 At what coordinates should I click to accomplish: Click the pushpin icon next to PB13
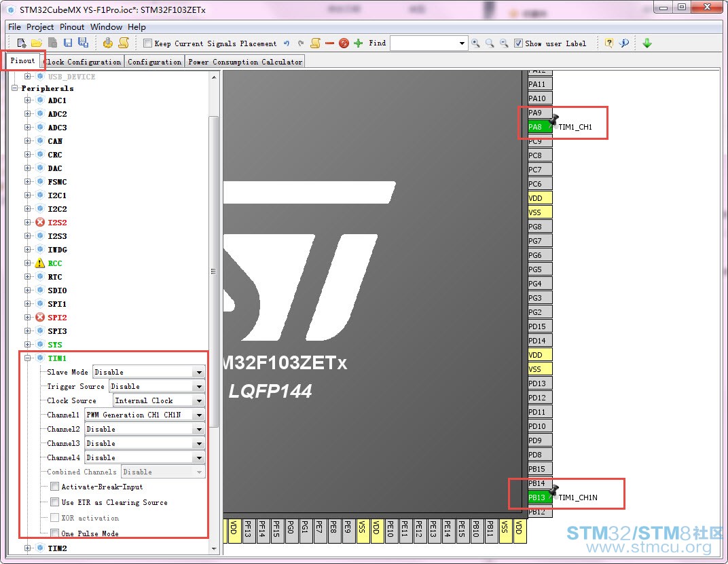(553, 491)
